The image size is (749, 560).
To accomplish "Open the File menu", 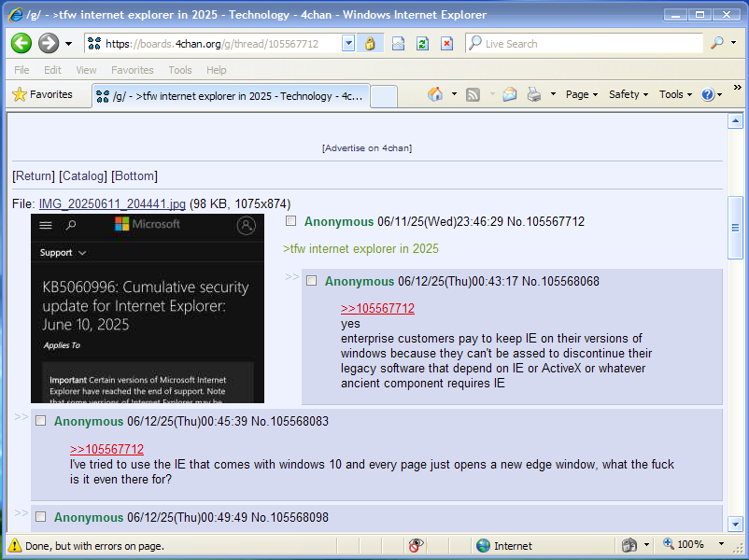I will 21,70.
